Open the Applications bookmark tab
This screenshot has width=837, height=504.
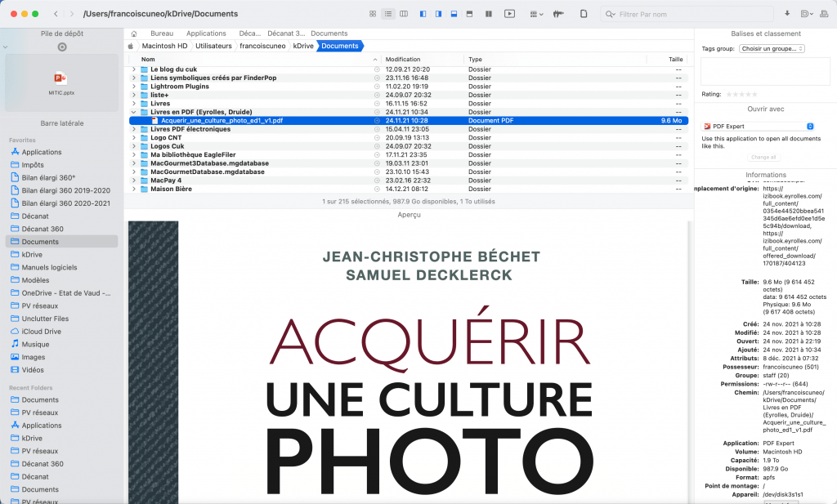(206, 33)
